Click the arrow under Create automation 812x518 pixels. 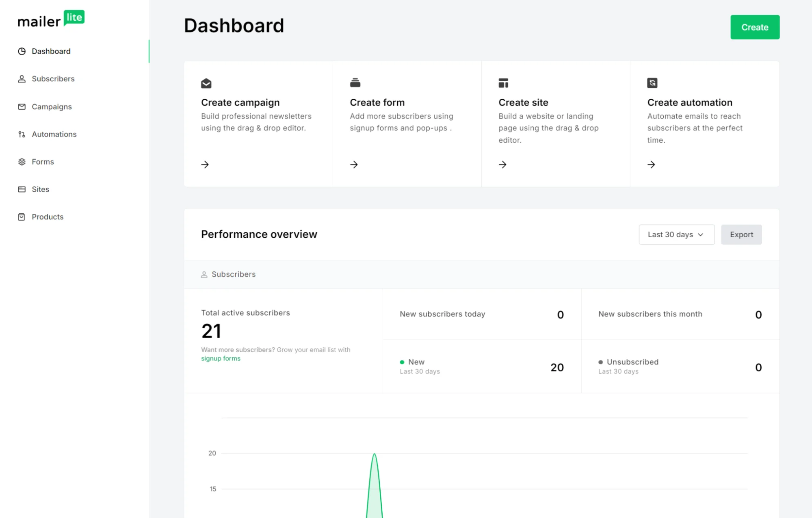click(652, 165)
